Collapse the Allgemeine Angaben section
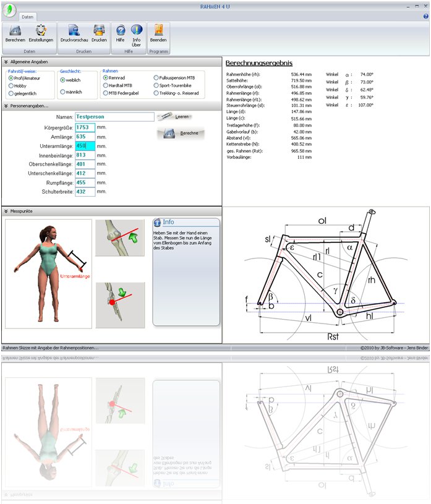The image size is (431, 504). 6,62
